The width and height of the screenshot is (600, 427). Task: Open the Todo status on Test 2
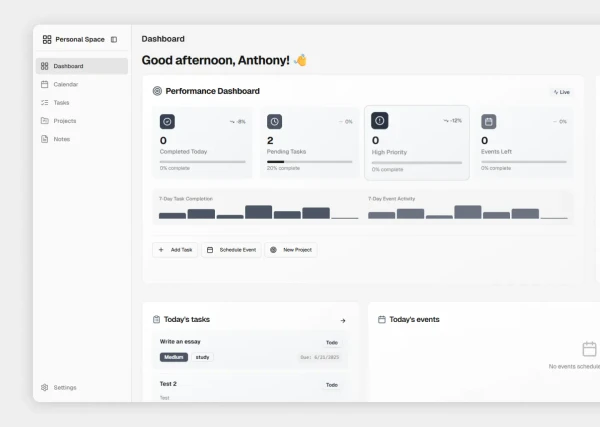coord(331,384)
